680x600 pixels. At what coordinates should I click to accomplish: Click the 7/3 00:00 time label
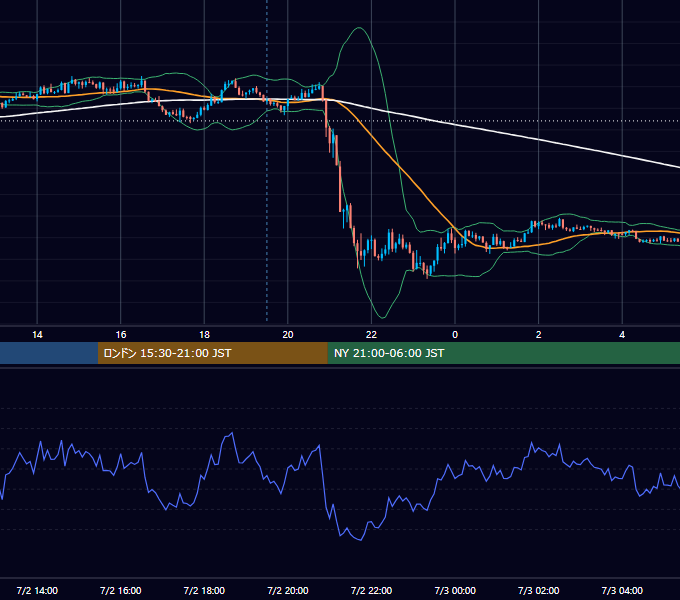[455, 590]
